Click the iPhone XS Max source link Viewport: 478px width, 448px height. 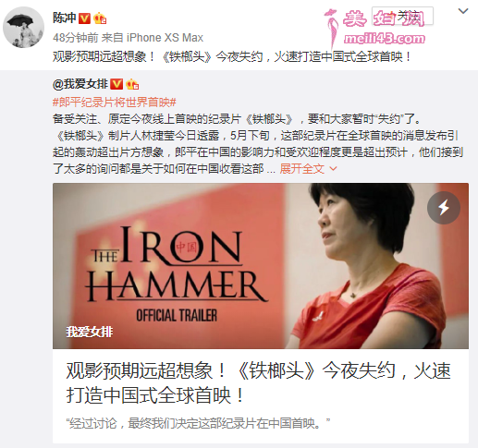165,38
